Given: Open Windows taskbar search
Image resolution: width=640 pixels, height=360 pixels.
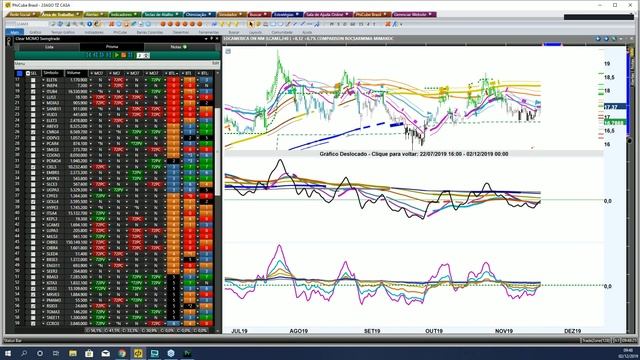Looking at the screenshot, I should pyautogui.click(x=24, y=353).
